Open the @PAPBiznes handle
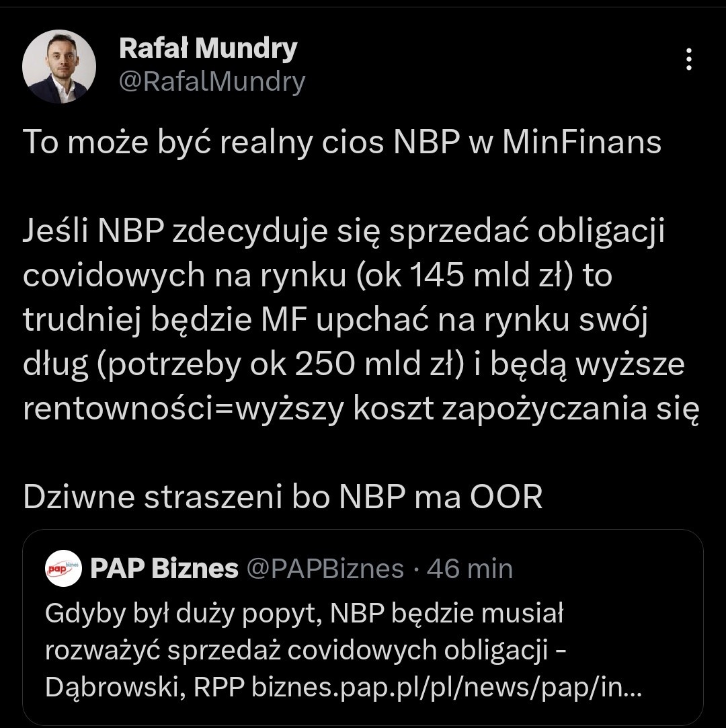This screenshot has width=726, height=728. click(x=325, y=569)
